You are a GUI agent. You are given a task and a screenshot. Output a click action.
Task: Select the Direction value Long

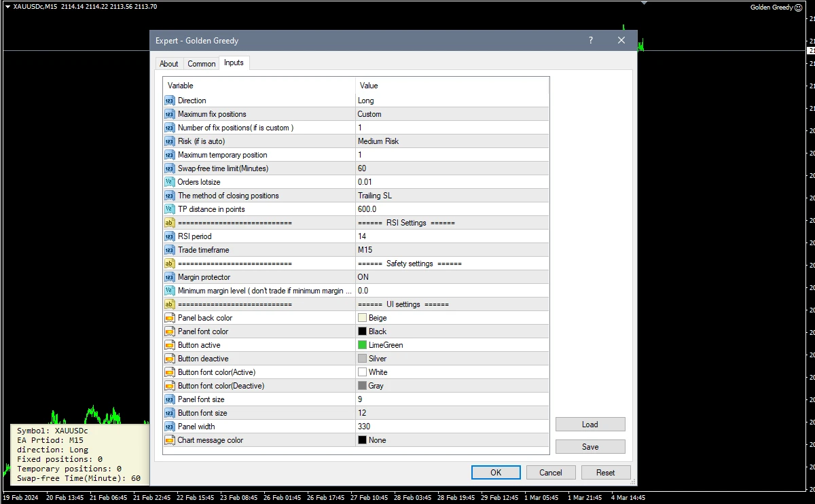[365, 101]
